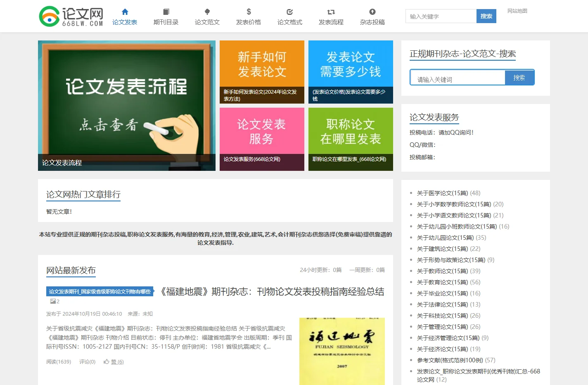Open 关于幼儿园小班教师论文(15篇) category
Screen dimensions: 588x385
457,227
